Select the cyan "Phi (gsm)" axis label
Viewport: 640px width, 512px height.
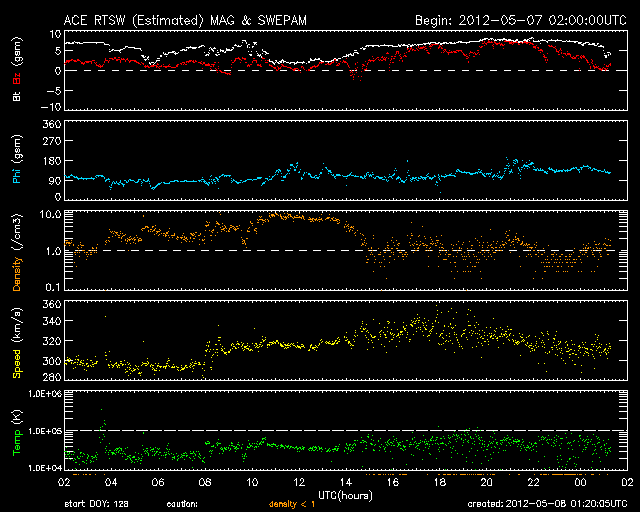click(x=17, y=159)
